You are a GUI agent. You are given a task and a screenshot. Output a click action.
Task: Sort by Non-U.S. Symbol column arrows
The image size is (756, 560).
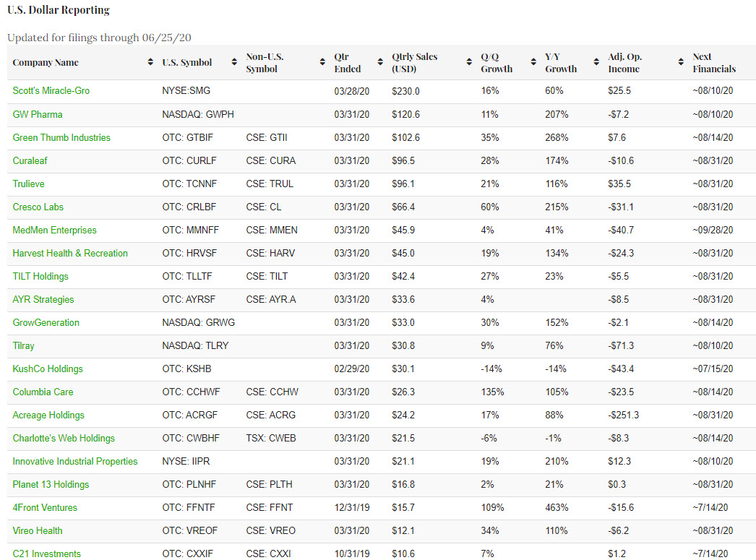[322, 63]
